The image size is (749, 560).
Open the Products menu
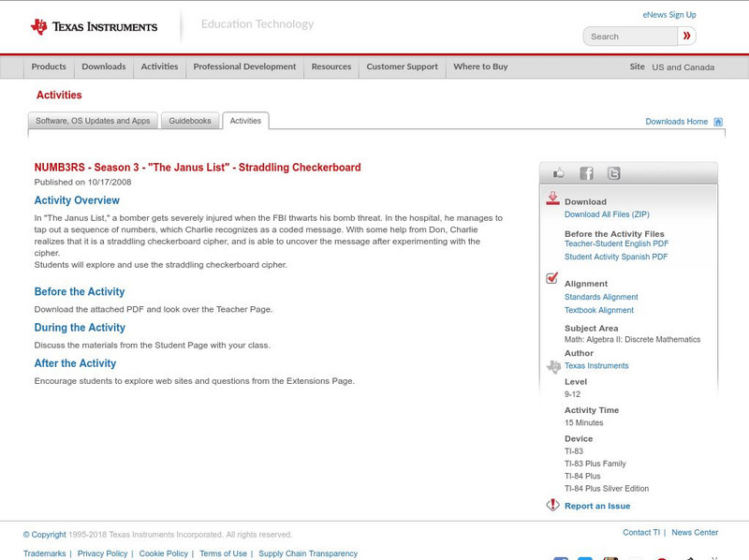point(49,66)
